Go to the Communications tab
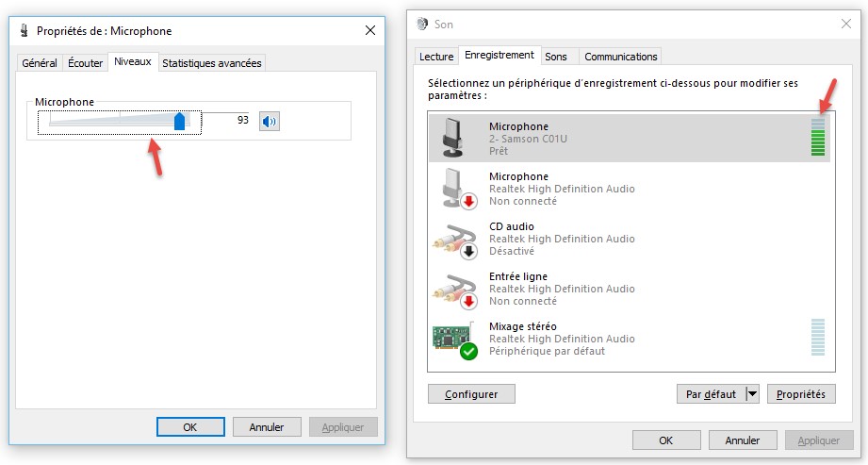The image size is (868, 465). pyautogui.click(x=620, y=57)
